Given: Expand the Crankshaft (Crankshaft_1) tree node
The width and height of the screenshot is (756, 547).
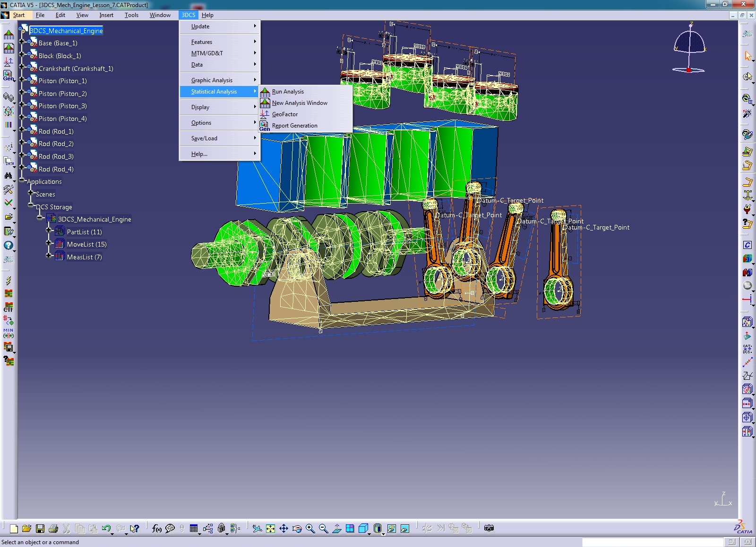Looking at the screenshot, I should click(22, 67).
